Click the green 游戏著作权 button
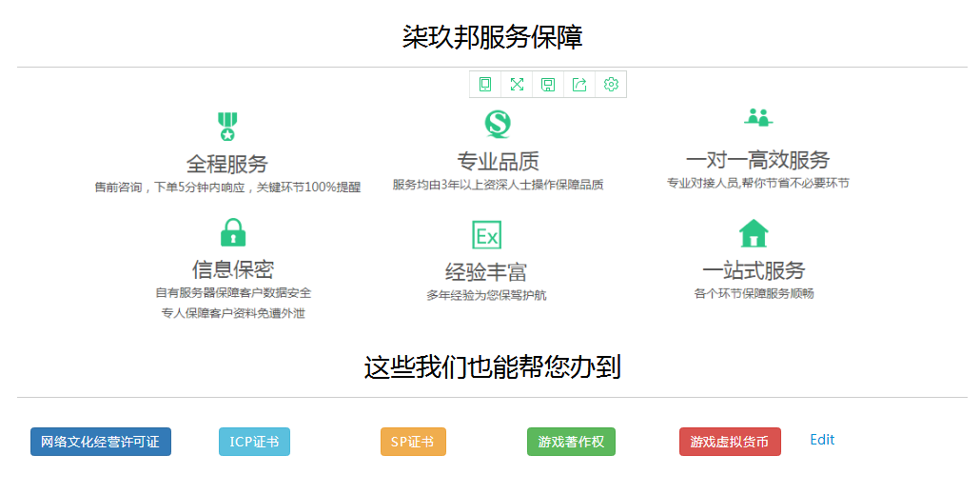The height and width of the screenshot is (494, 980). 571,442
